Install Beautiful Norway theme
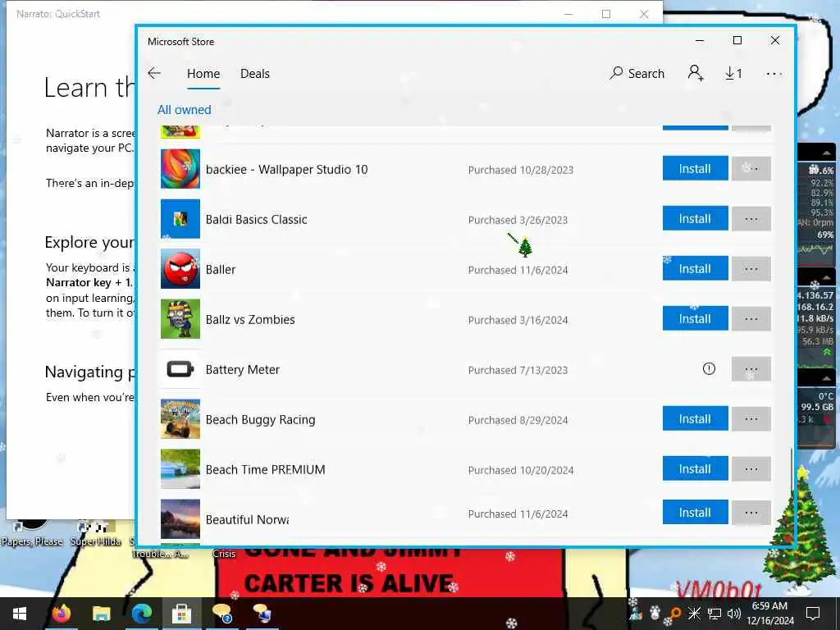Screen dimensions: 840x630 [x=695, y=513]
